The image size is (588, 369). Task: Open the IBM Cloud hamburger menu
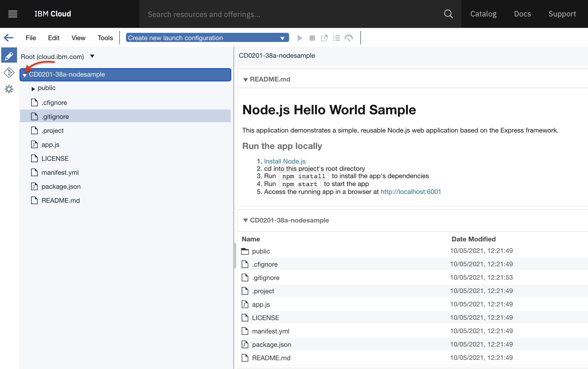[13, 14]
